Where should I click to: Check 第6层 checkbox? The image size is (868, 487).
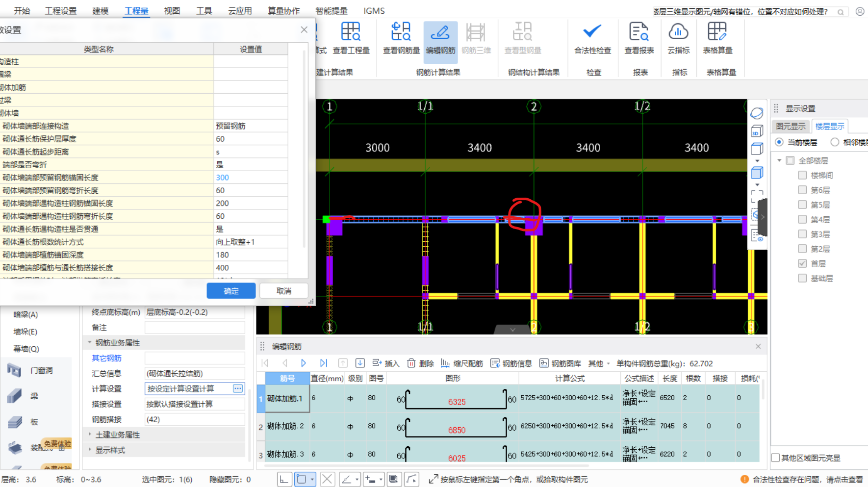pos(802,190)
